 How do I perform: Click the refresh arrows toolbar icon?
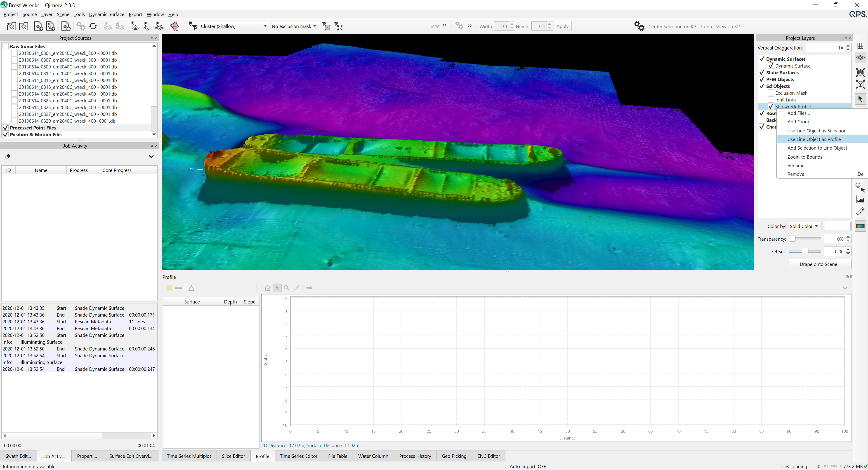pos(93,26)
